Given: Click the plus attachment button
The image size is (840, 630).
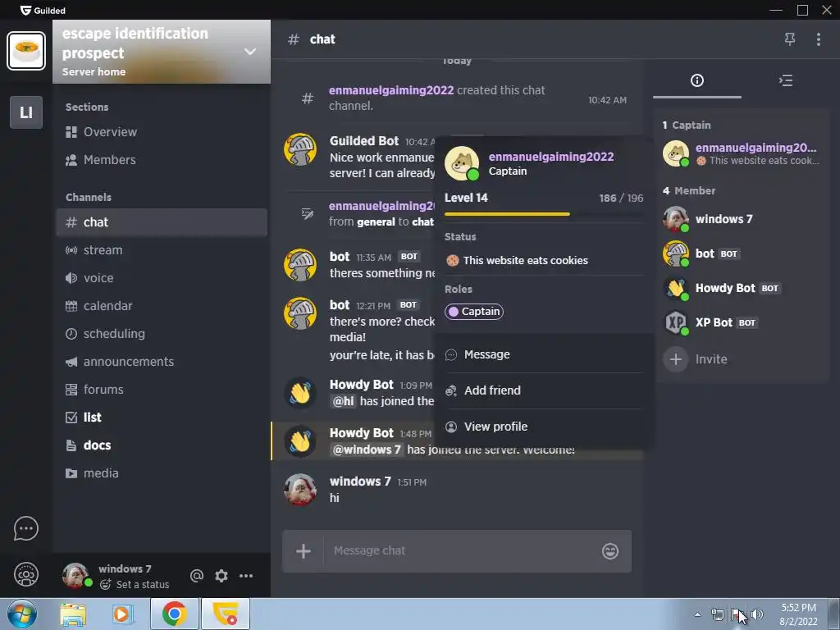Looking at the screenshot, I should [x=304, y=551].
